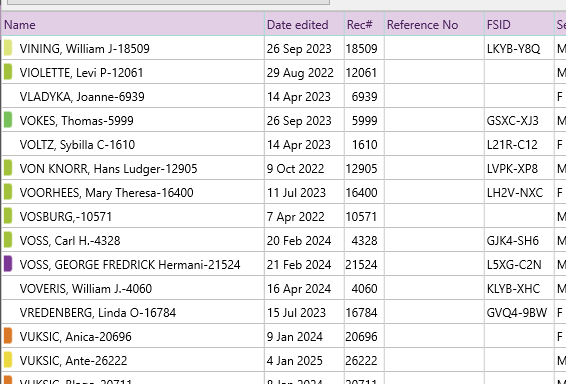Click the FSID value KLYB-XHC
The width and height of the screenshot is (566, 384).
(x=513, y=289)
